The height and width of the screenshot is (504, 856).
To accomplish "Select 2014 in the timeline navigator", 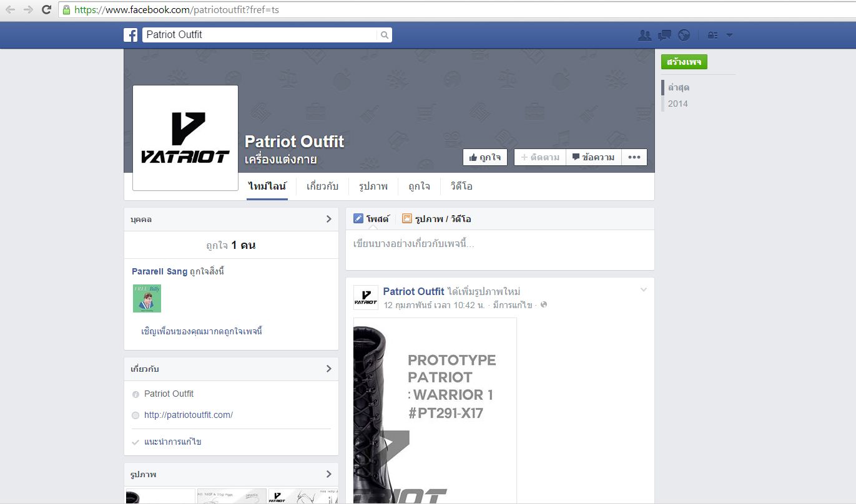I will click(677, 104).
